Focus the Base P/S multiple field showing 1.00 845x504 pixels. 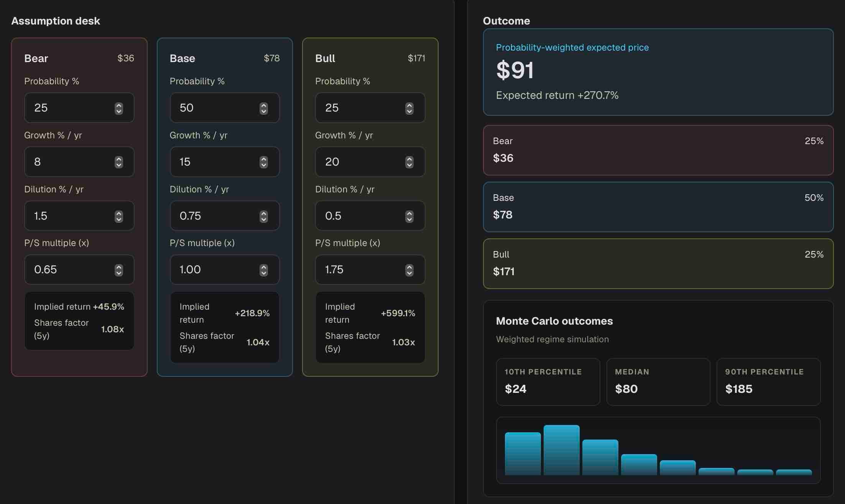(x=225, y=269)
